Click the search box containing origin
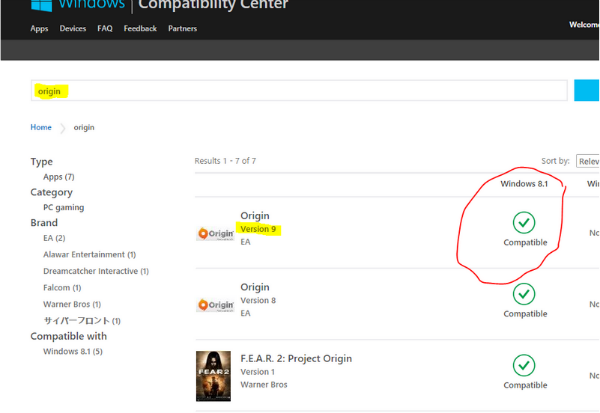This screenshot has width=600, height=413. pos(299,91)
